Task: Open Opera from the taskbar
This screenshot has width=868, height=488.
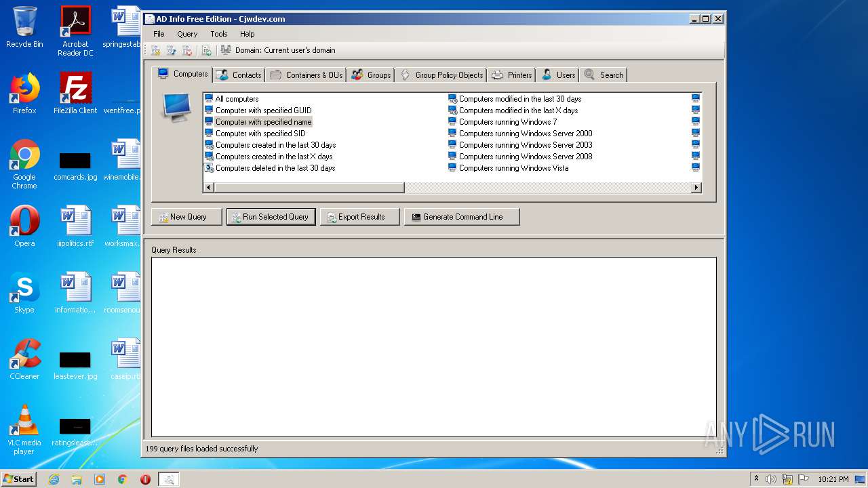Action: (x=145, y=479)
